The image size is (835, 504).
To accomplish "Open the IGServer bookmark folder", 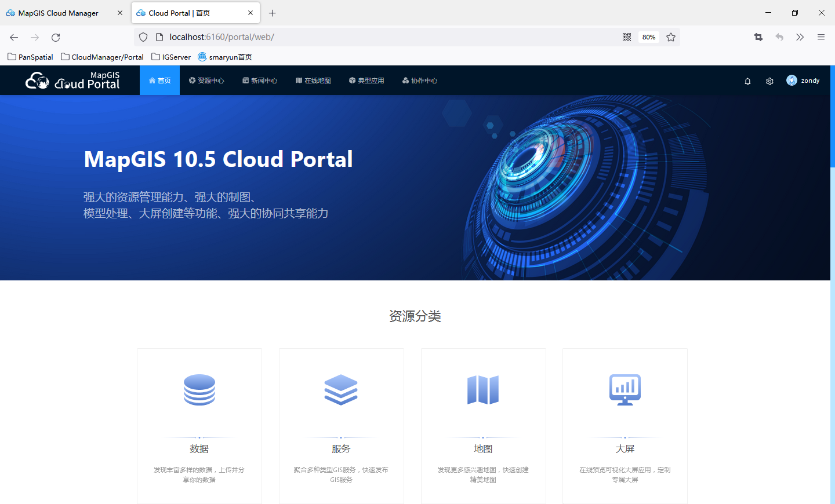I will pyautogui.click(x=171, y=57).
